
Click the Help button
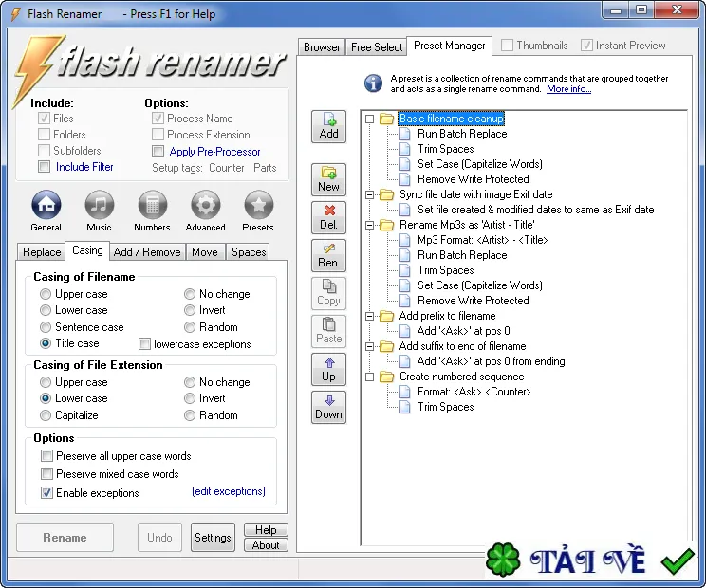pos(266,530)
